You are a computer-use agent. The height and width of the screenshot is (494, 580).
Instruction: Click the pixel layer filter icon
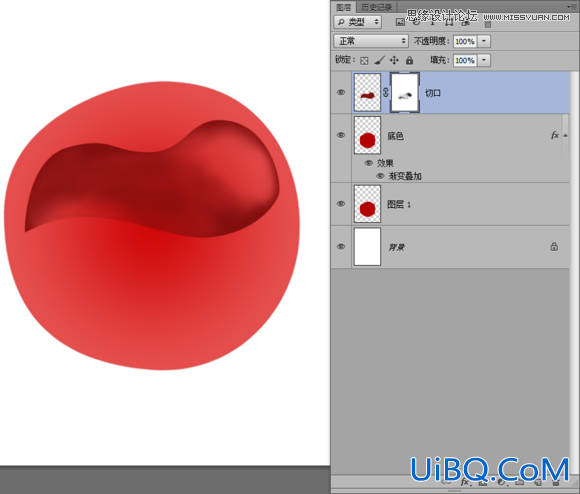tap(400, 22)
